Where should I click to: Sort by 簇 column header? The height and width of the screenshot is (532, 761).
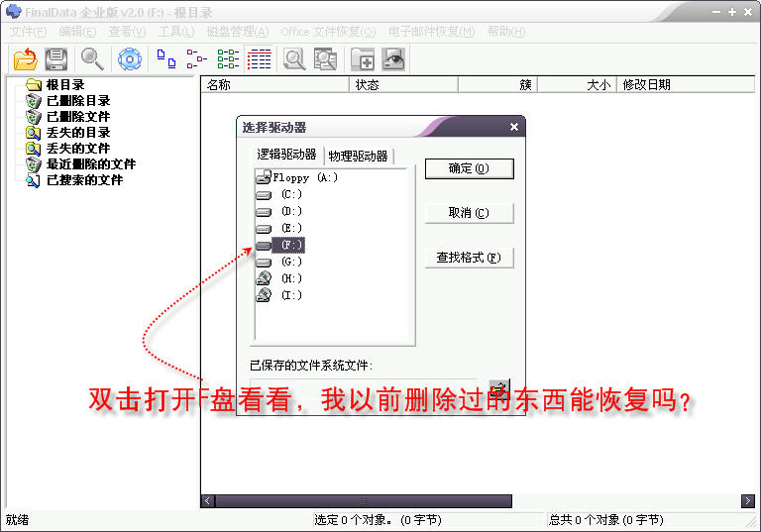497,85
